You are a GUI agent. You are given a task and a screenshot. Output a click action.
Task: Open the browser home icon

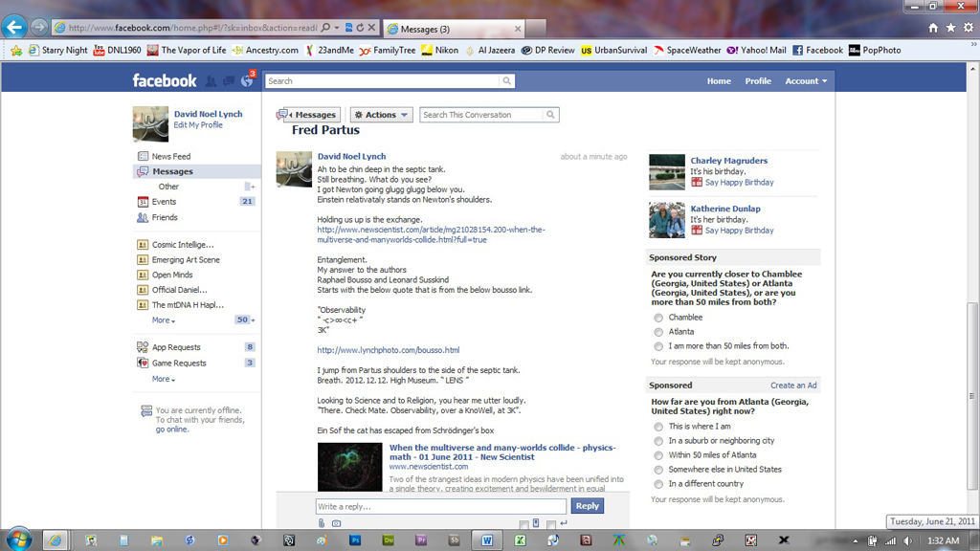(933, 28)
